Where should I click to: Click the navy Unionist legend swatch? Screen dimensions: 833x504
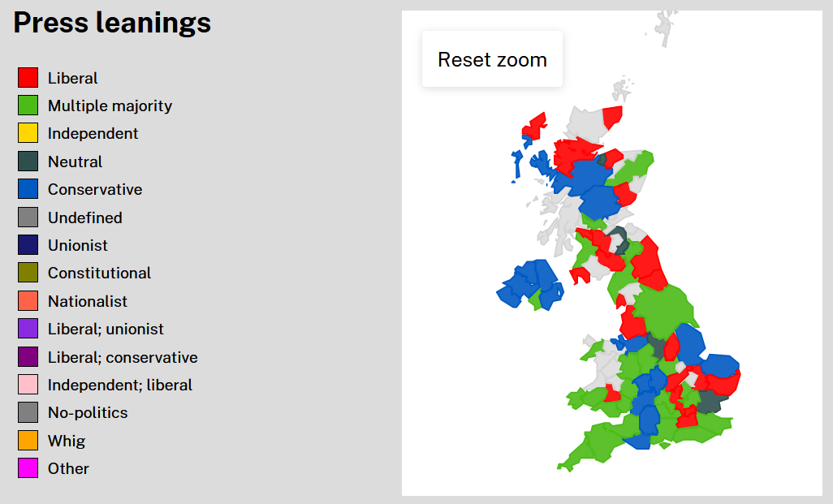[28, 245]
